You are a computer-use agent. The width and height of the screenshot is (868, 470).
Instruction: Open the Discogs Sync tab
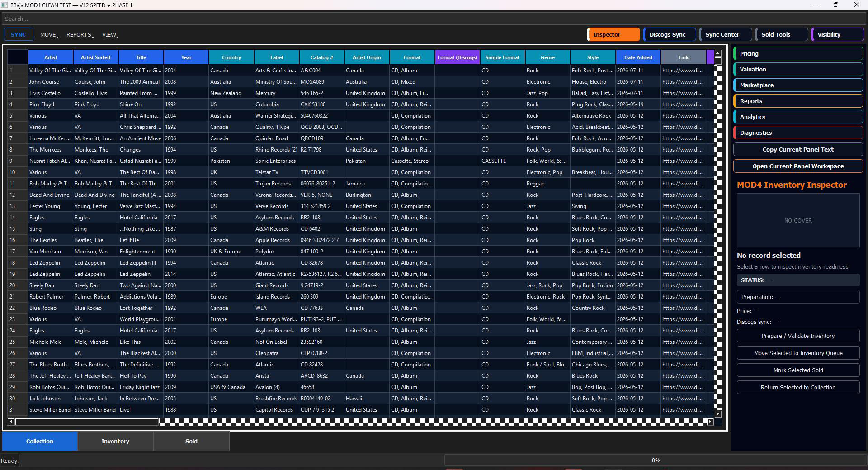click(670, 34)
